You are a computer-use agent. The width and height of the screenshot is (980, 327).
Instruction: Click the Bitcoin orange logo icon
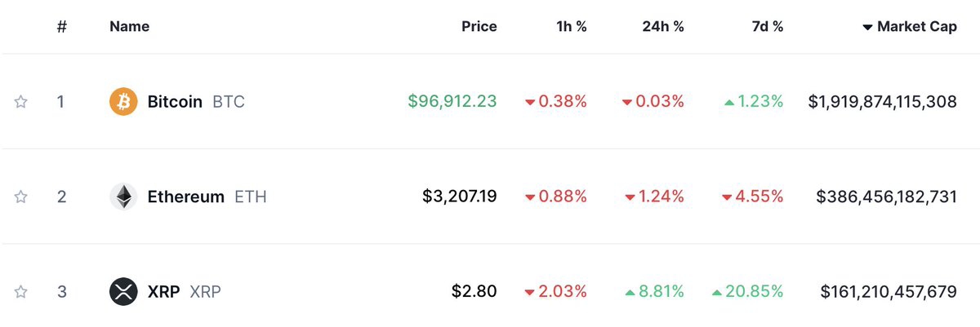pos(123,102)
